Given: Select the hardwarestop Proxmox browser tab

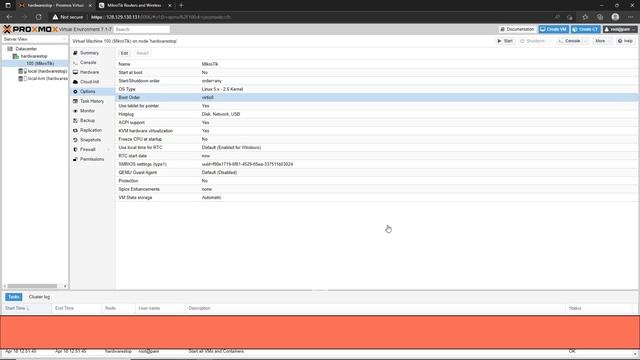Looking at the screenshot, I should coord(55,5).
